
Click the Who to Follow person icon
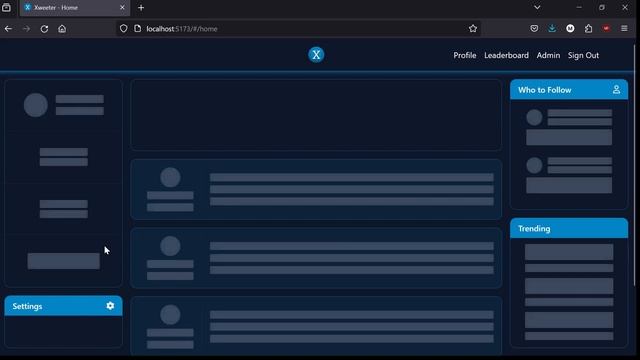pyautogui.click(x=616, y=90)
